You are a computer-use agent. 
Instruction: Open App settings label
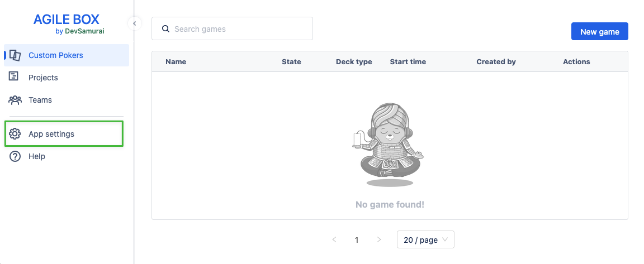tap(51, 134)
